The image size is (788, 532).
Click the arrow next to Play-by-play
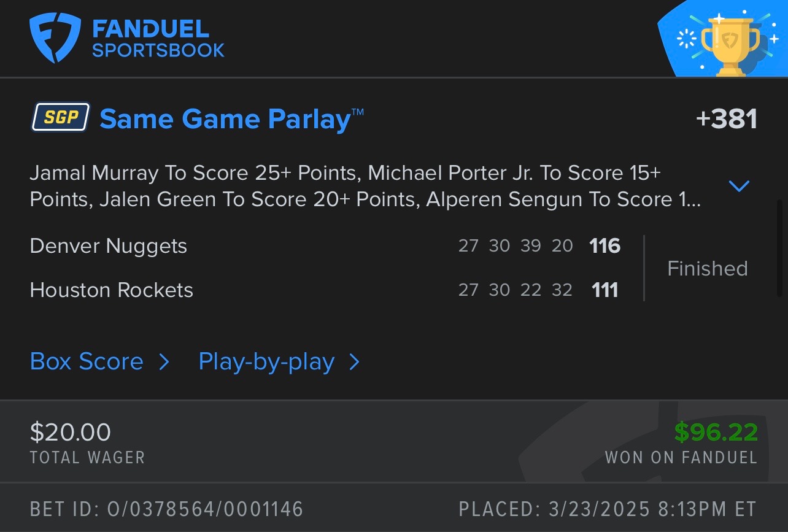tap(354, 362)
